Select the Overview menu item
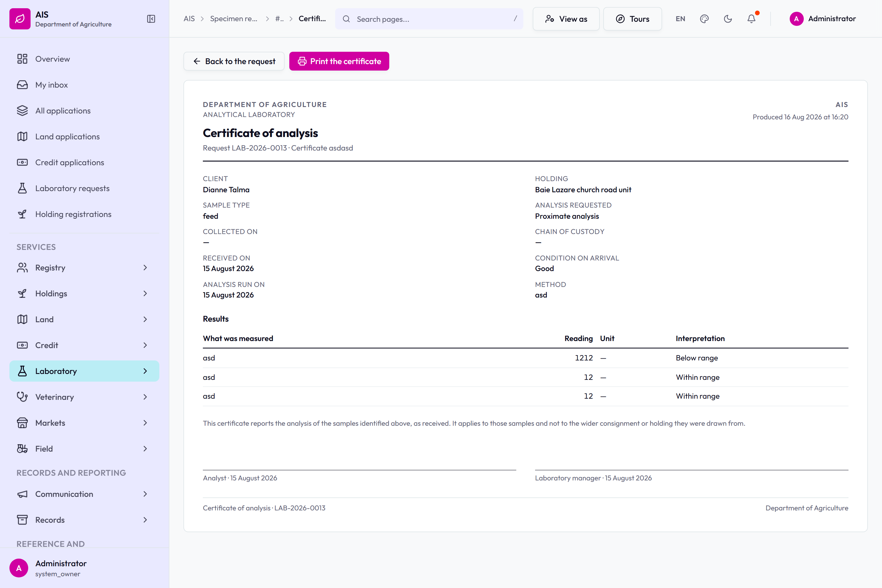 [84, 59]
